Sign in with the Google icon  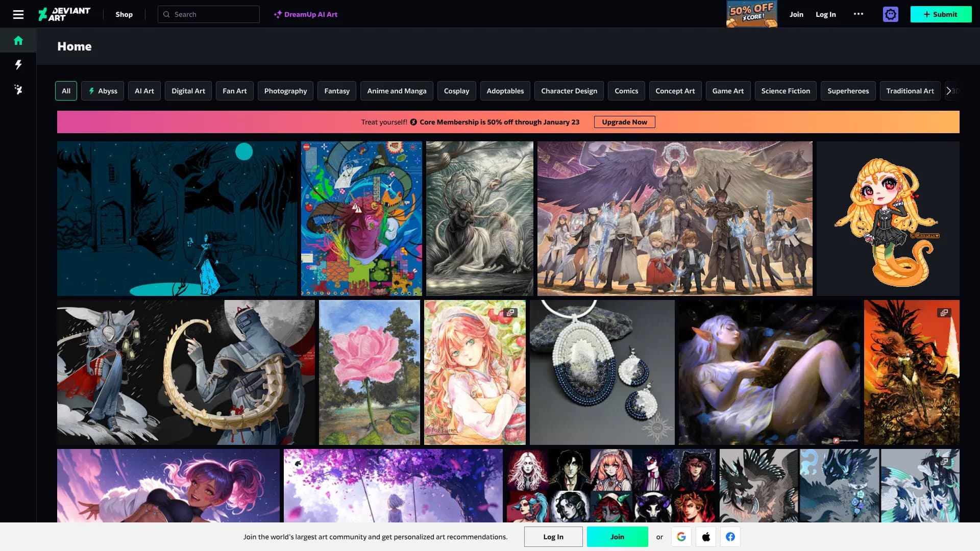[x=681, y=537]
